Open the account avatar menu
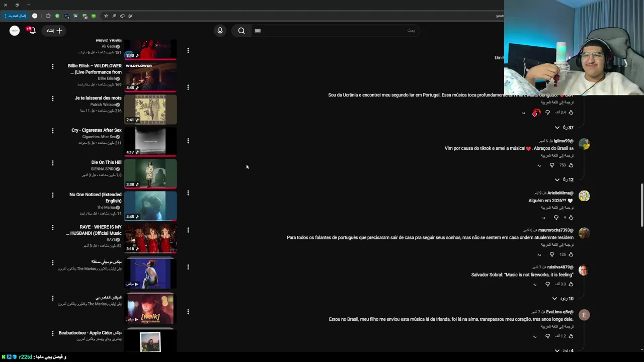Viewport: 644px width, 362px height. (15, 31)
